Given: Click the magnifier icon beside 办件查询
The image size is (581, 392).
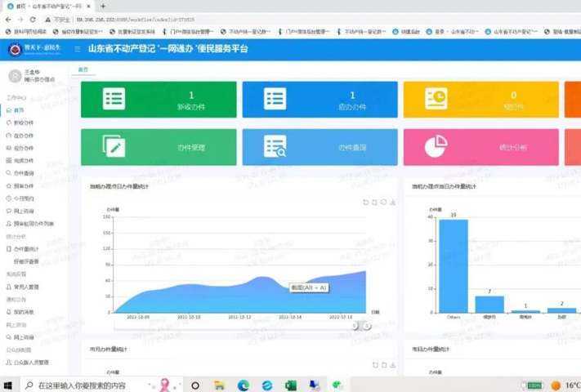Looking at the screenshot, I should [x=9, y=173].
